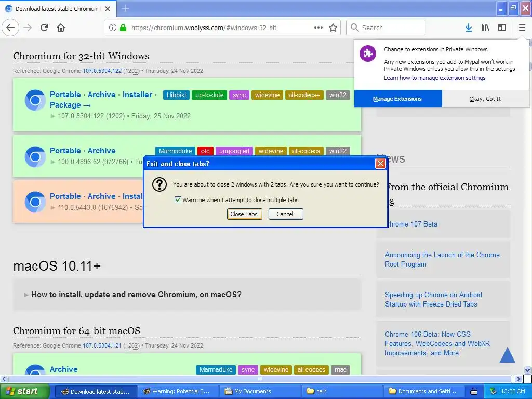Open Learn how to manage extension settings

[x=435, y=78]
